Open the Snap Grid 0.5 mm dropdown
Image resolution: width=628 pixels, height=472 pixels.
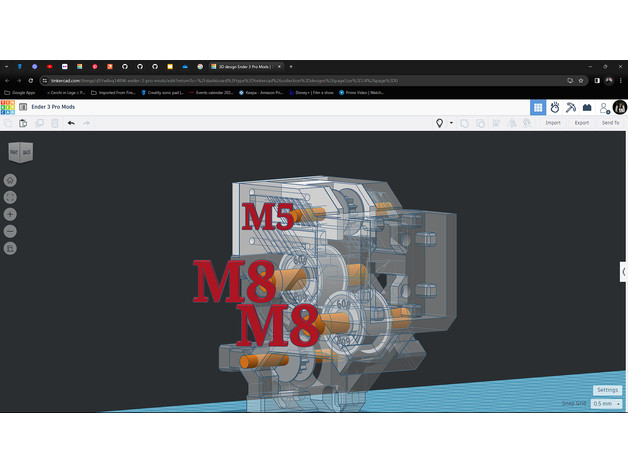coord(606,403)
